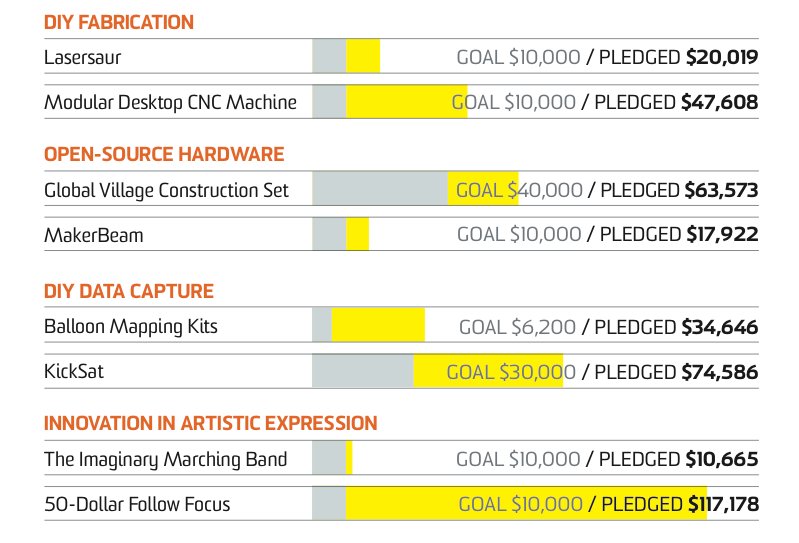Viewport: 799px width, 543px height.
Task: Click the DIY Fabrication heading
Action: pyautogui.click(x=119, y=22)
